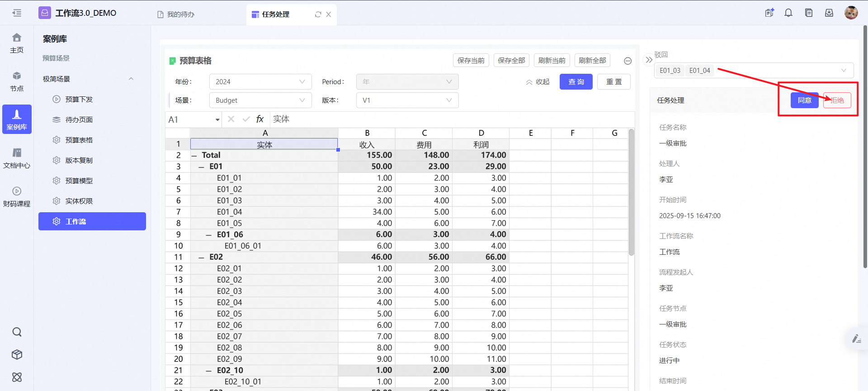Click the double-arrow panel collapse icon
Screen dimensions: 868x391
tap(649, 60)
